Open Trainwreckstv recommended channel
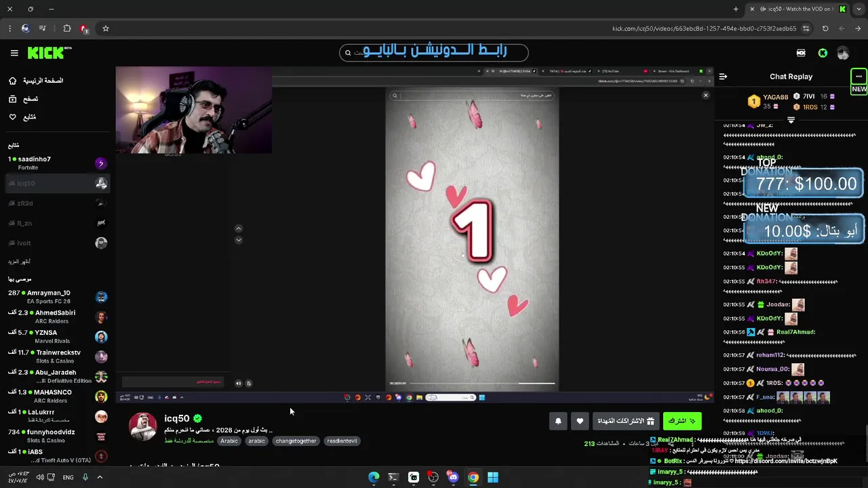Screen dimensions: 868x488 pos(57,357)
